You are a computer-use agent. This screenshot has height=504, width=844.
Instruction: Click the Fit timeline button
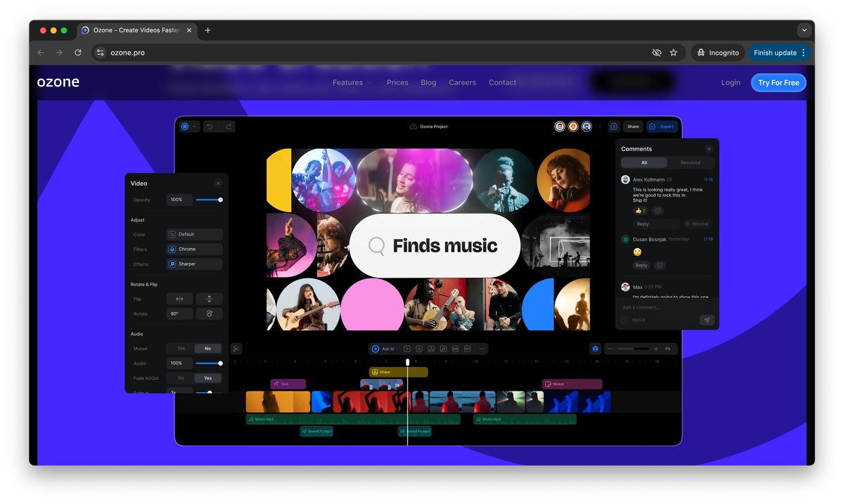(x=668, y=349)
